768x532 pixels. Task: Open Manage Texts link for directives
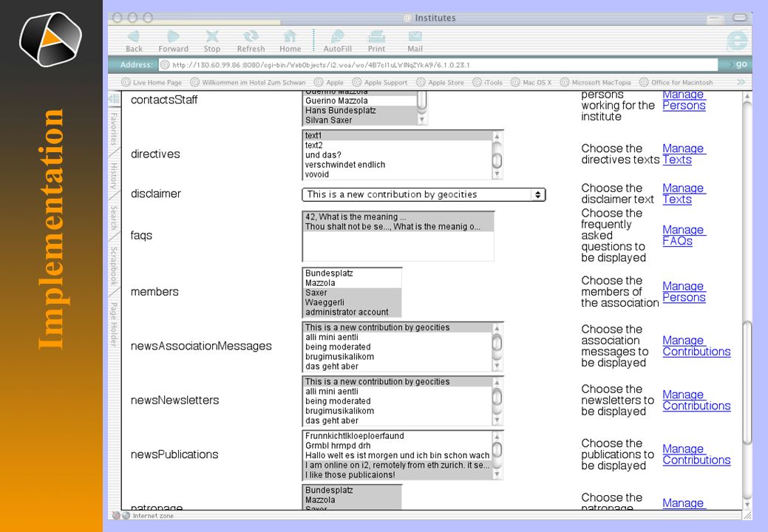coord(684,154)
